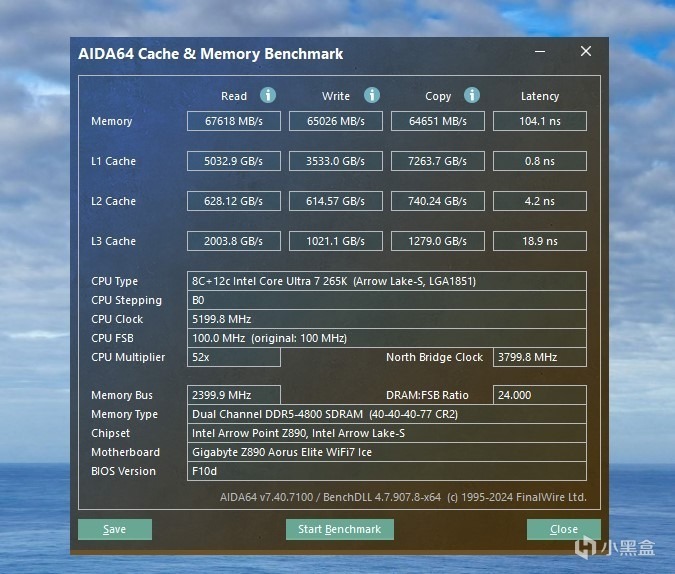Click the L1 Cache row label
Viewport: 675px width, 574px height.
pyautogui.click(x=113, y=161)
